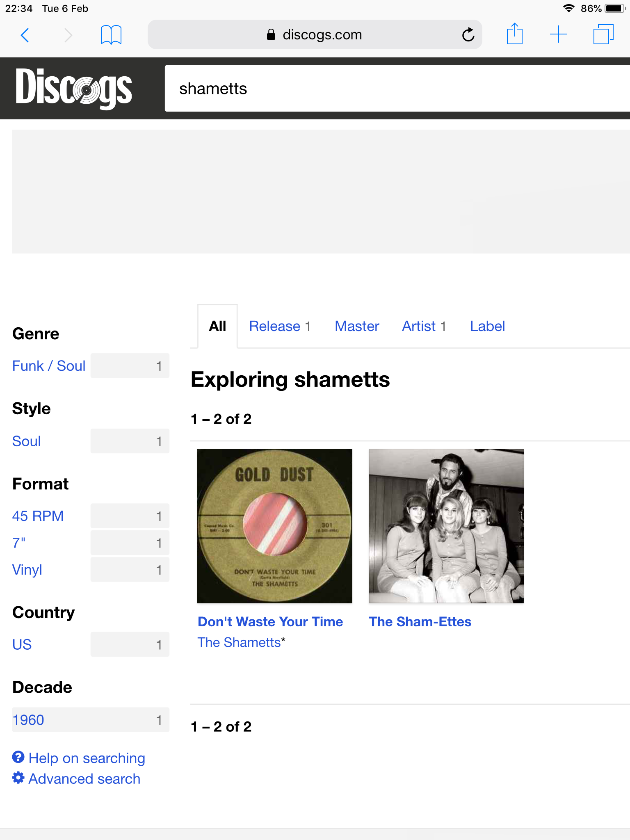Tap the Safari forward arrow
Screen dimensions: 630x840
tap(68, 35)
